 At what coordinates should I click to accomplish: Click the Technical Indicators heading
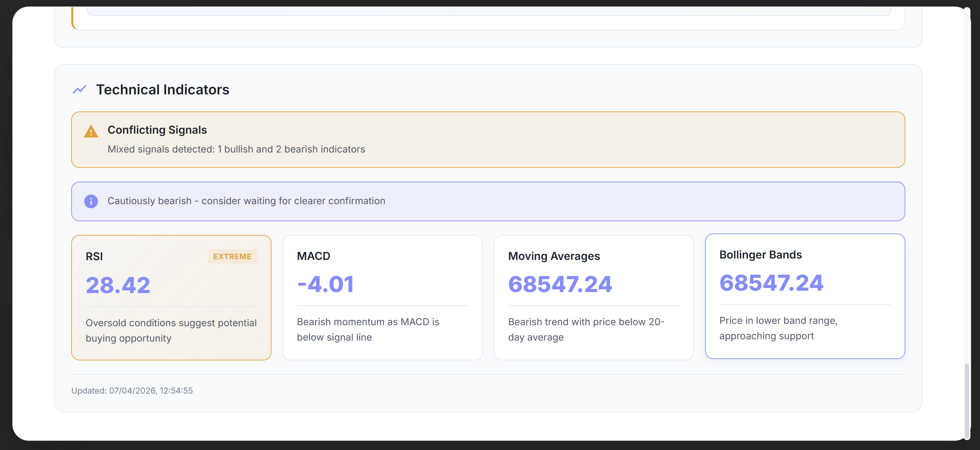pos(162,90)
